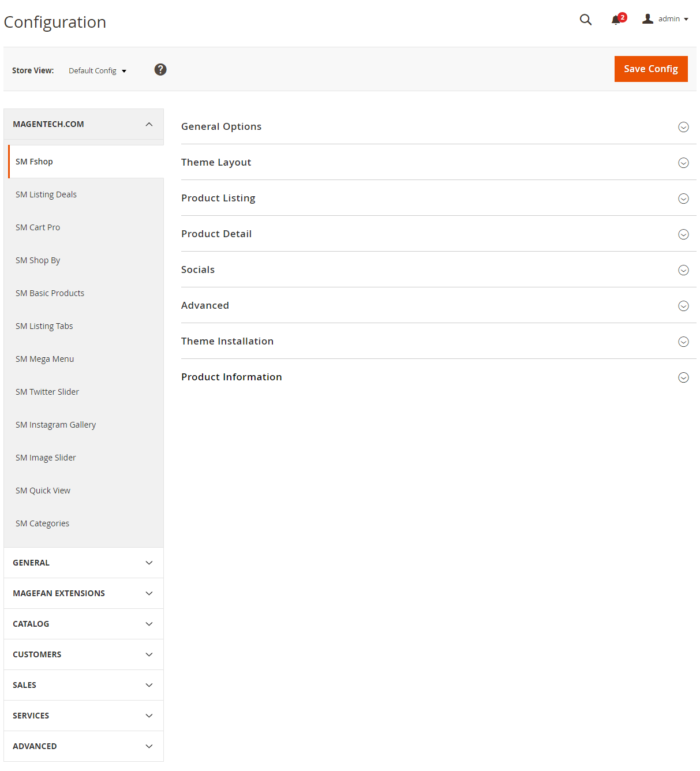The width and height of the screenshot is (700, 771).
Task: Expand Product Information circle chevron icon
Action: 683,377
